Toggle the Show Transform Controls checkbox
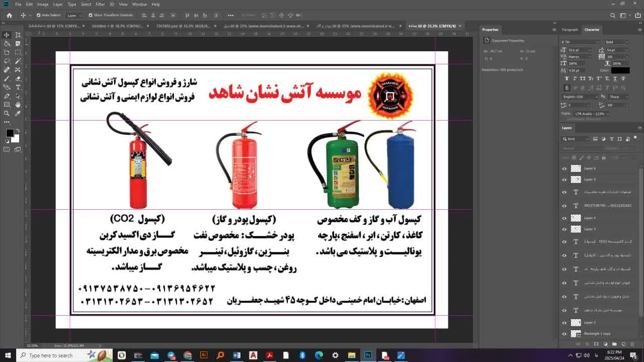This screenshot has width=644, height=362. pyautogui.click(x=91, y=15)
